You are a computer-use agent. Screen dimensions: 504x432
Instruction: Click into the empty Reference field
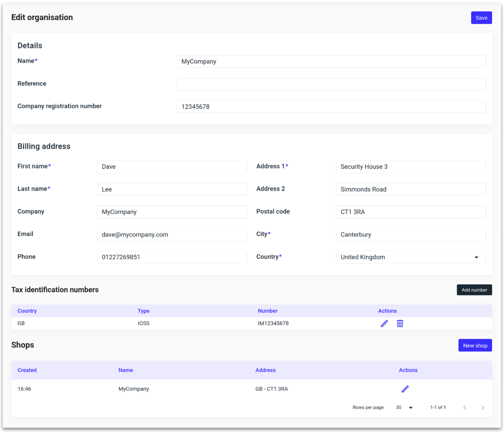coord(331,84)
